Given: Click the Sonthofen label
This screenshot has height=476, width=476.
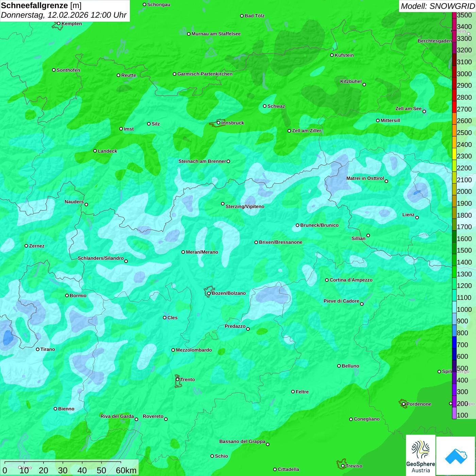Looking at the screenshot, I should tap(68, 70).
